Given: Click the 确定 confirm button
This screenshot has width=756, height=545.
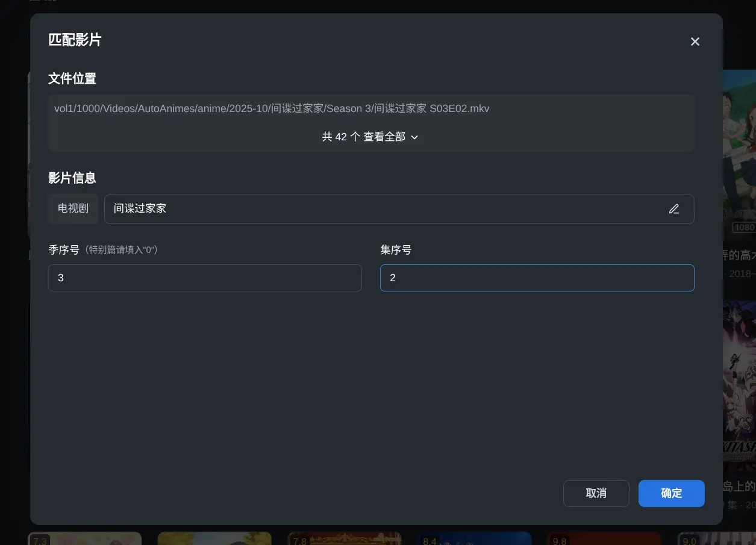Looking at the screenshot, I should pos(671,493).
